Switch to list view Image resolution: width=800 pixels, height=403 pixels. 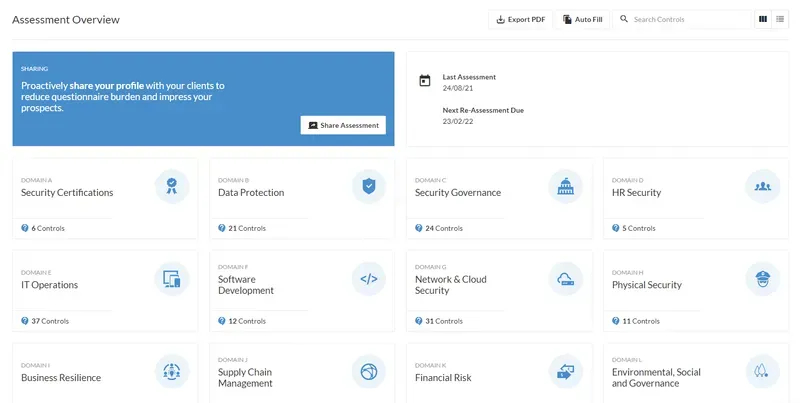780,19
